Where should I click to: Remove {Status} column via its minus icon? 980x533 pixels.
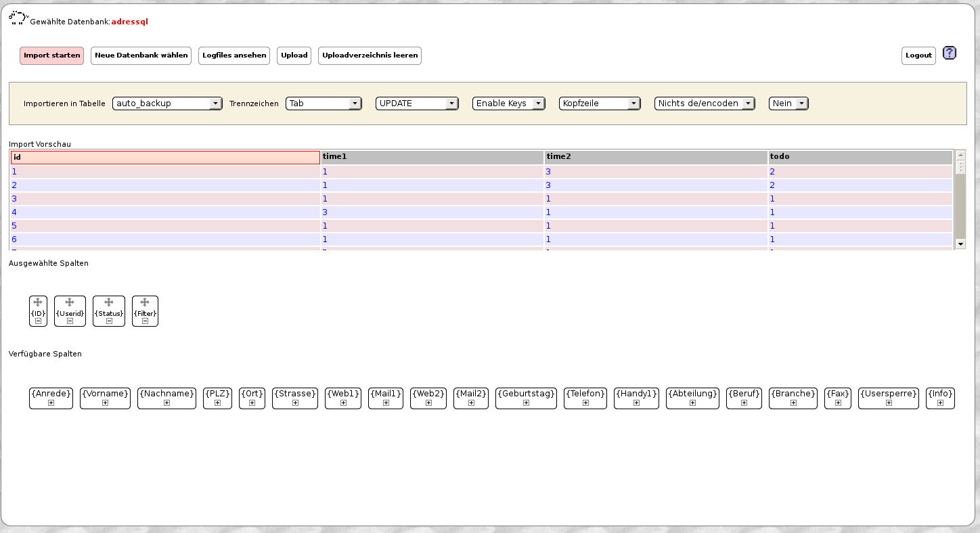tap(109, 321)
